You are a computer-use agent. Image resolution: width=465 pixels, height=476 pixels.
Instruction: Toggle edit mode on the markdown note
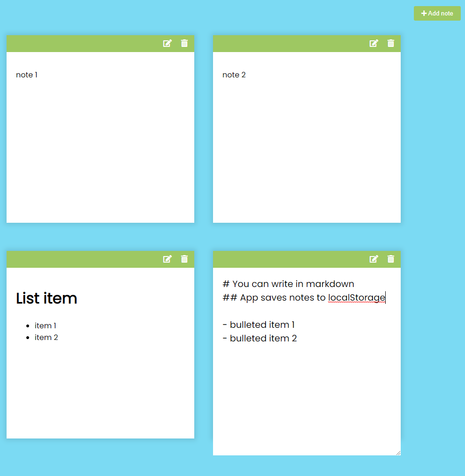click(374, 259)
